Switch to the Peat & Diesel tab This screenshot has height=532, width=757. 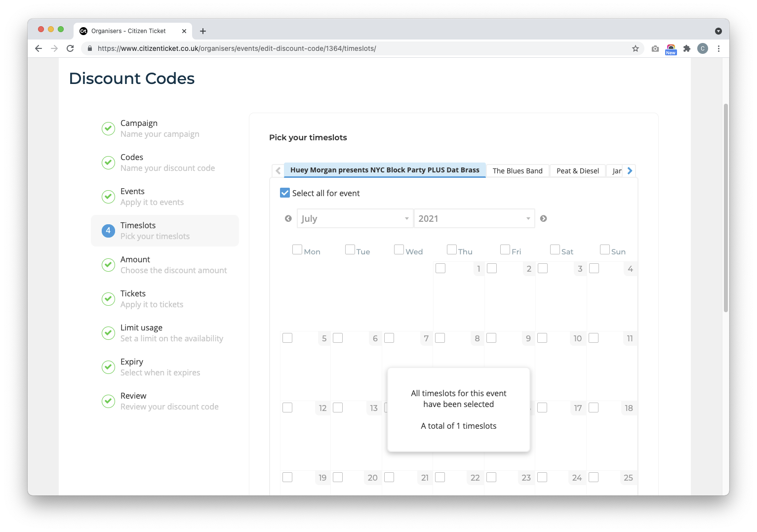(x=578, y=171)
